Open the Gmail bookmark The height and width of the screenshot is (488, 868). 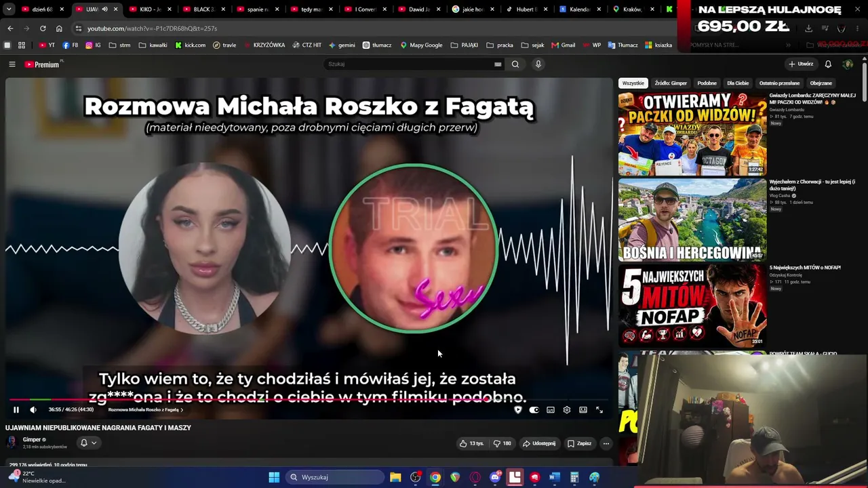[563, 45]
